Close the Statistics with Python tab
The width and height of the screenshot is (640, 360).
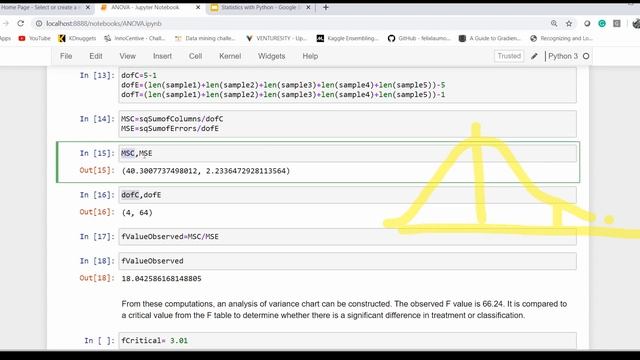pos(308,7)
